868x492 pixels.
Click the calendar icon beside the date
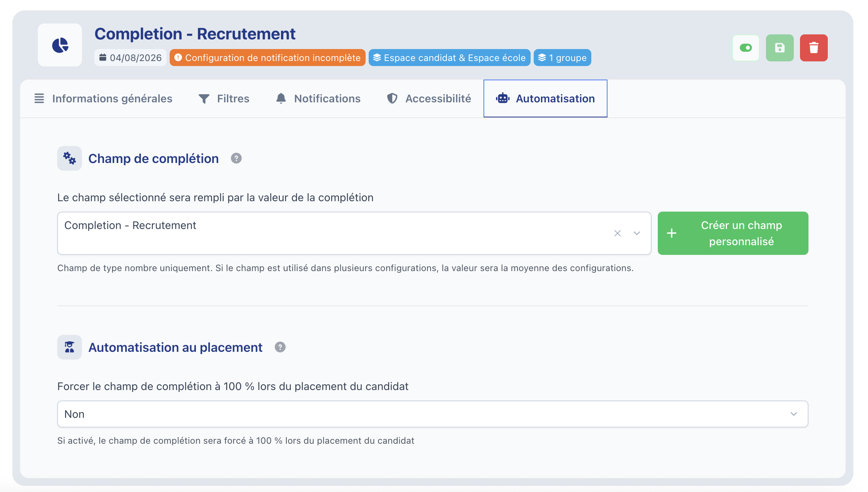(103, 58)
